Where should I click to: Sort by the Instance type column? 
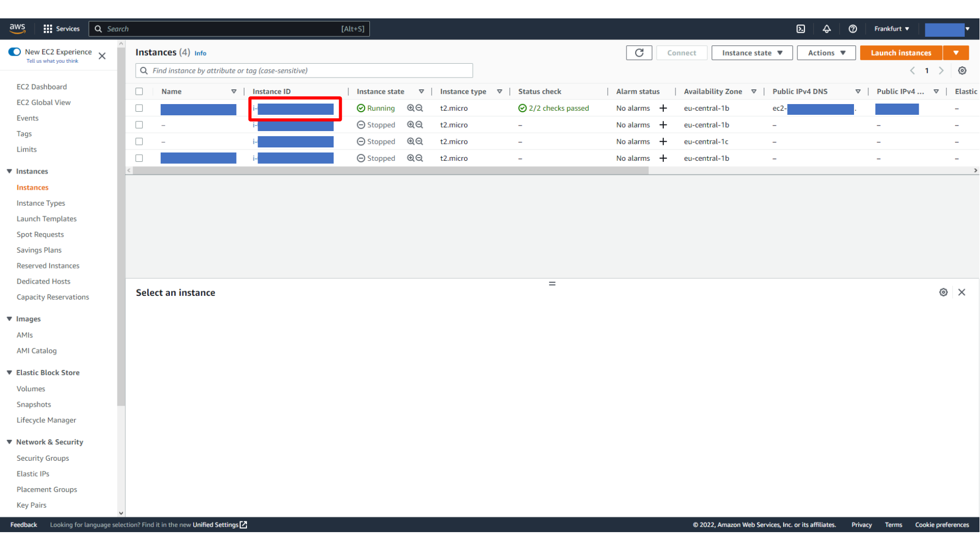point(499,91)
